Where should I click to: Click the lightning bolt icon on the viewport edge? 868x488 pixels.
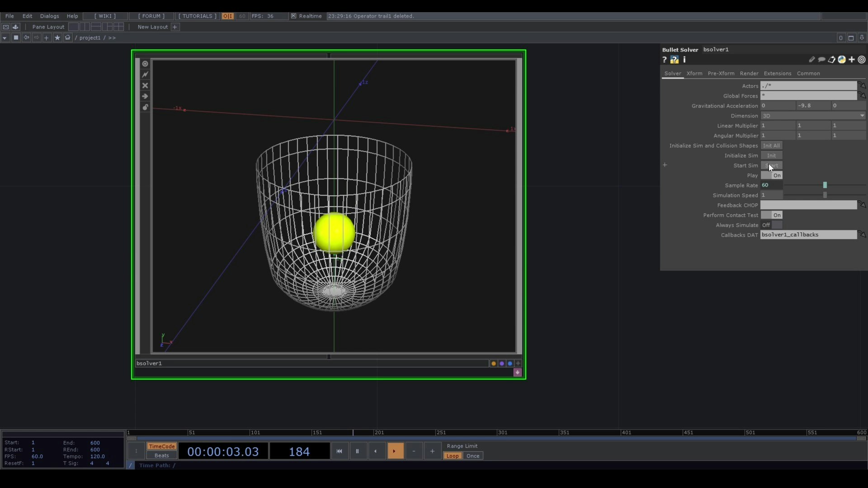click(x=145, y=74)
